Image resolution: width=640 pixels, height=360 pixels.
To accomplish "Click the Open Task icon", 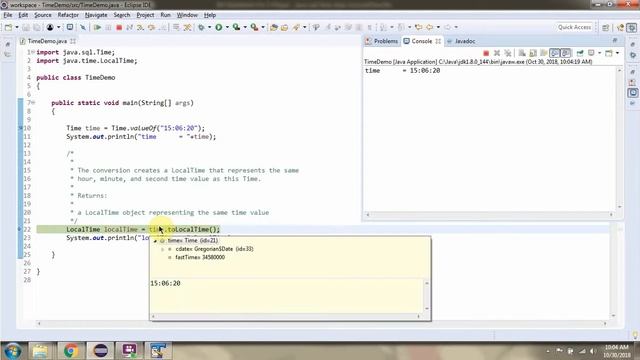I will click(284, 27).
